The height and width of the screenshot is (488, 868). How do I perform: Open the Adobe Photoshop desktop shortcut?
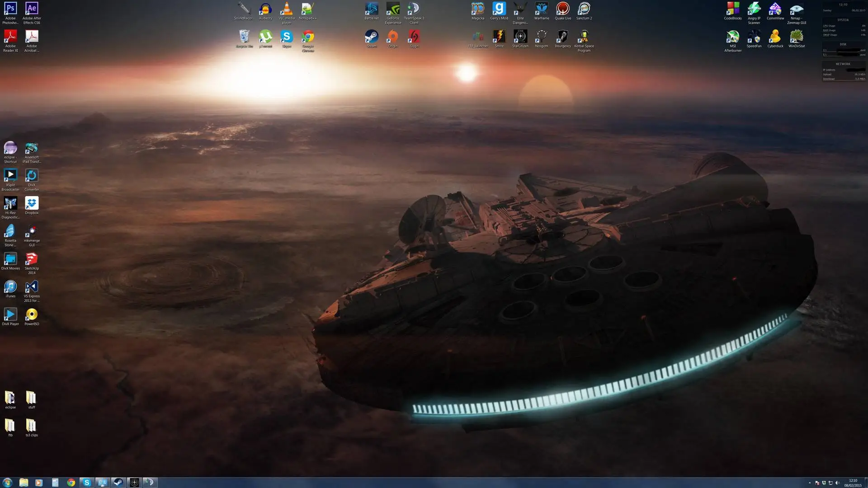pyautogui.click(x=10, y=13)
